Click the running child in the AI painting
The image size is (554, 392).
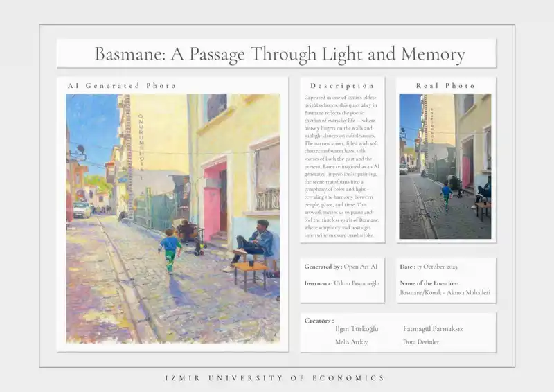point(168,251)
